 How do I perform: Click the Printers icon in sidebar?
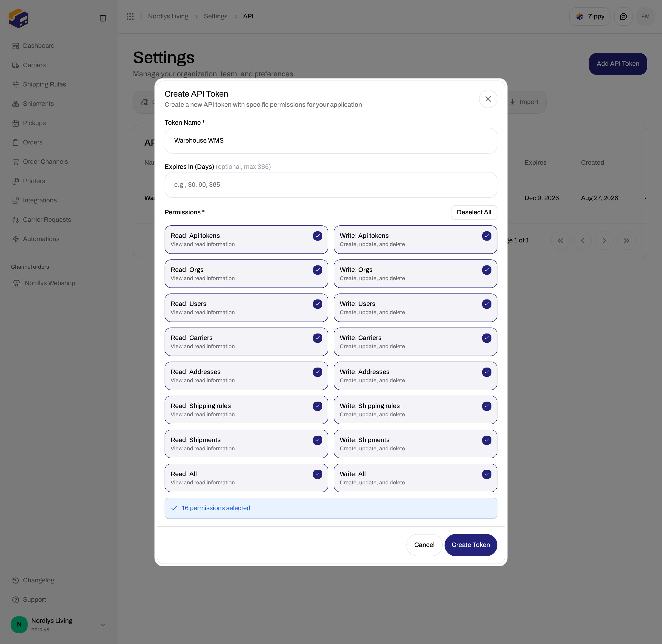tap(16, 181)
